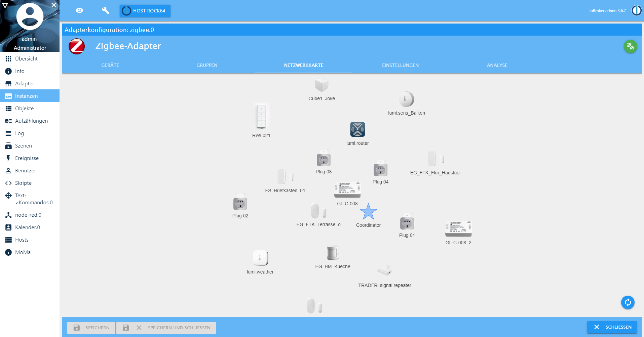
Task: Open Info in the sidebar
Action: [x=30, y=71]
